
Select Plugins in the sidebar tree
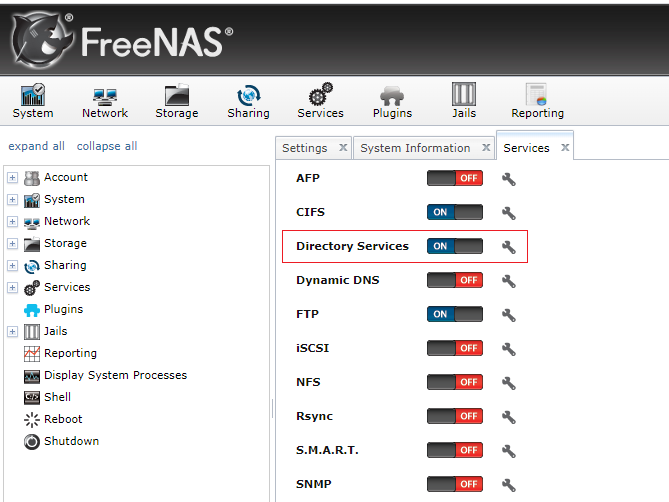point(63,310)
